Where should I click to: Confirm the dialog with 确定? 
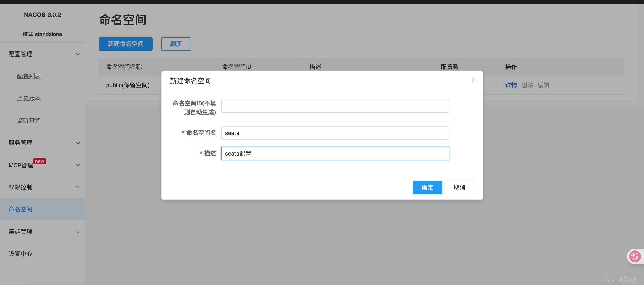(x=427, y=187)
